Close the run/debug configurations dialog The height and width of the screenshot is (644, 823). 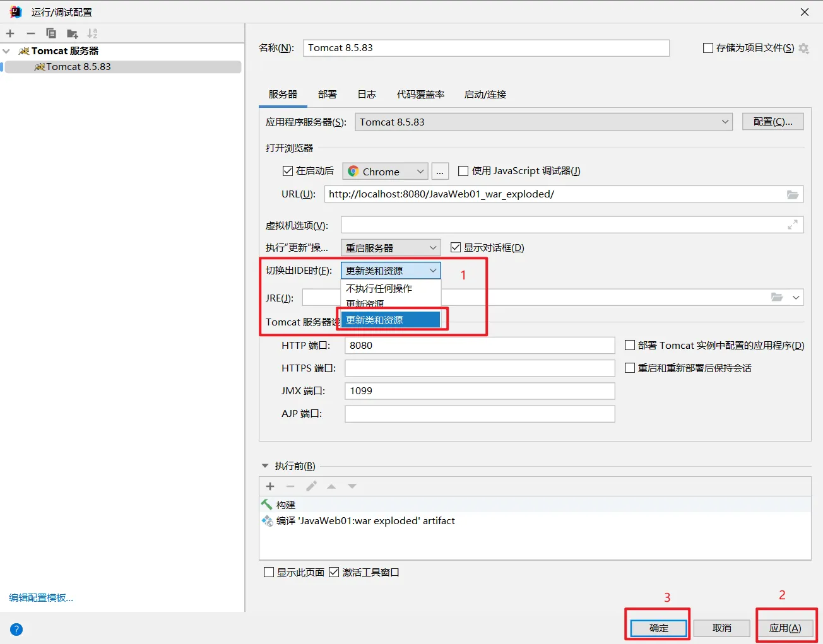pyautogui.click(x=805, y=12)
